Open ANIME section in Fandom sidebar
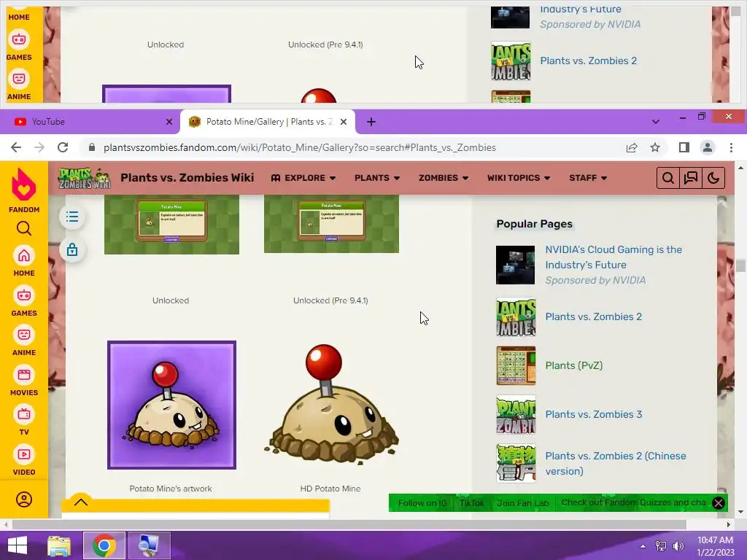747x560 pixels. click(x=24, y=341)
